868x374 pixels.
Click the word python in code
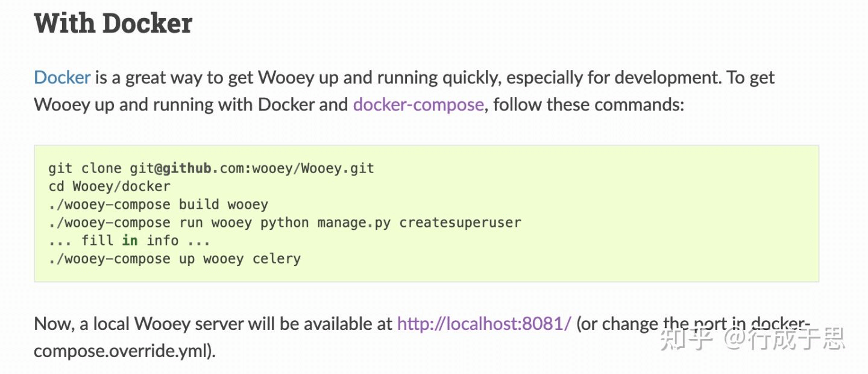(285, 223)
